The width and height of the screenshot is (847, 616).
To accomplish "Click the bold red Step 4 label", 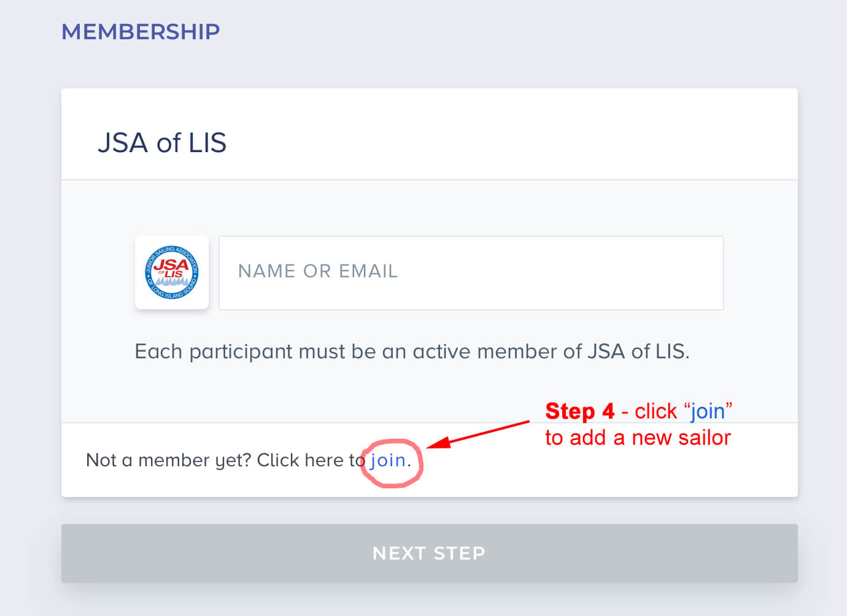I will tap(579, 411).
